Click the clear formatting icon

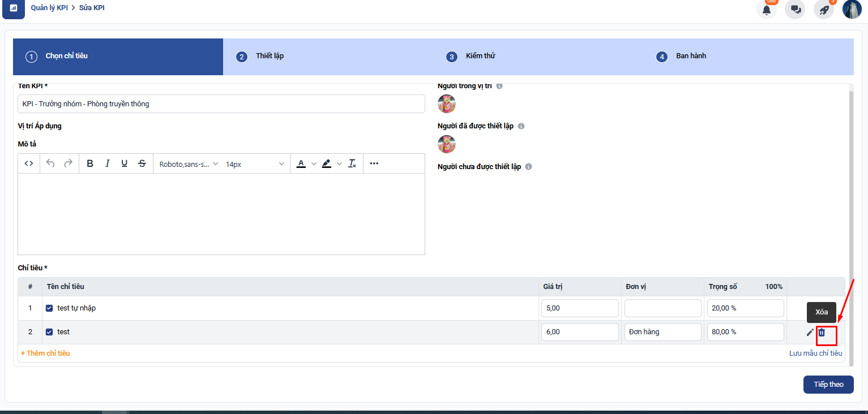click(x=352, y=163)
